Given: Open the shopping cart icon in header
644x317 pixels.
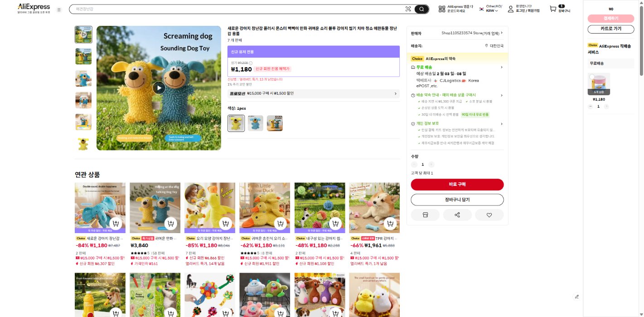Looking at the screenshot, I should point(552,9).
